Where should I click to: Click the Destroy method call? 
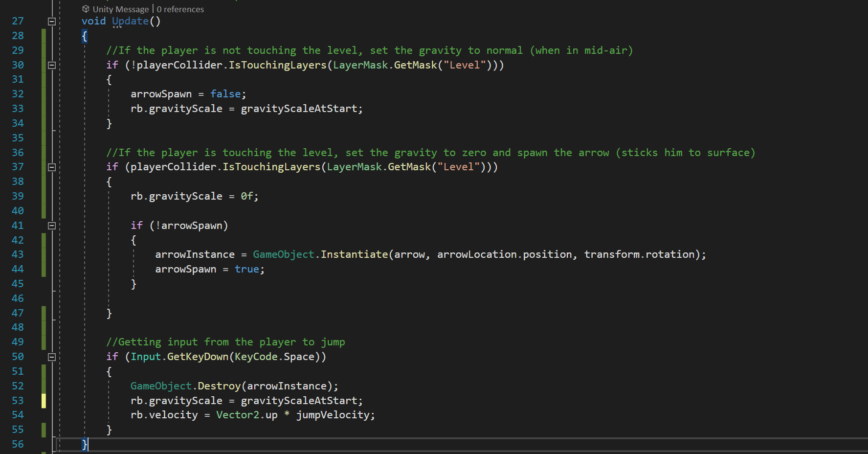coord(219,386)
